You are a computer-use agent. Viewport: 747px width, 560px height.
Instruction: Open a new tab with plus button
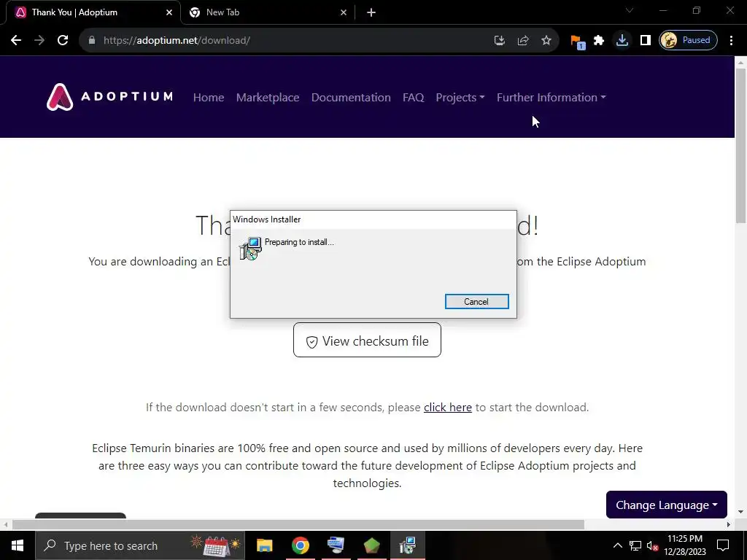pos(371,13)
